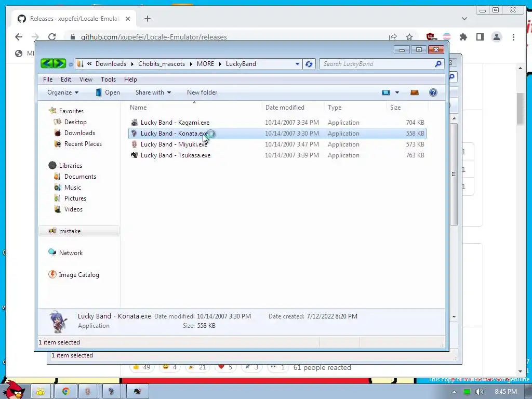
Task: Show hidden tray icons arrow
Action: (x=454, y=392)
